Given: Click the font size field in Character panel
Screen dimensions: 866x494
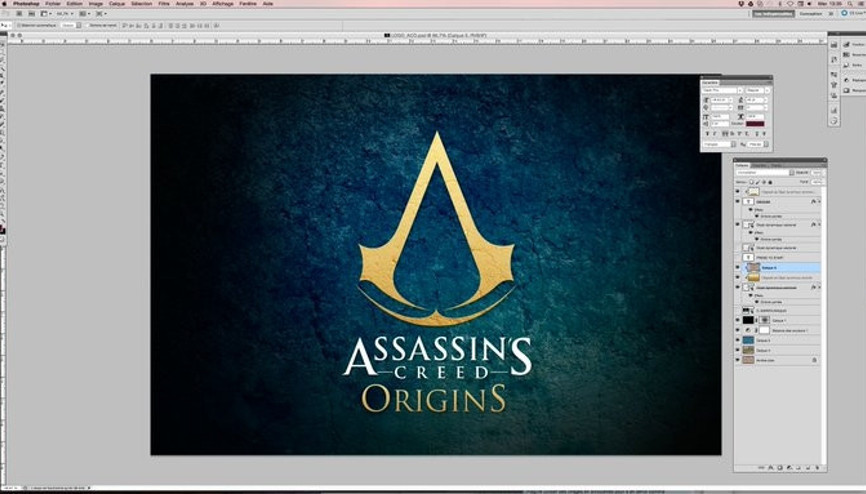Looking at the screenshot, I should pos(720,100).
